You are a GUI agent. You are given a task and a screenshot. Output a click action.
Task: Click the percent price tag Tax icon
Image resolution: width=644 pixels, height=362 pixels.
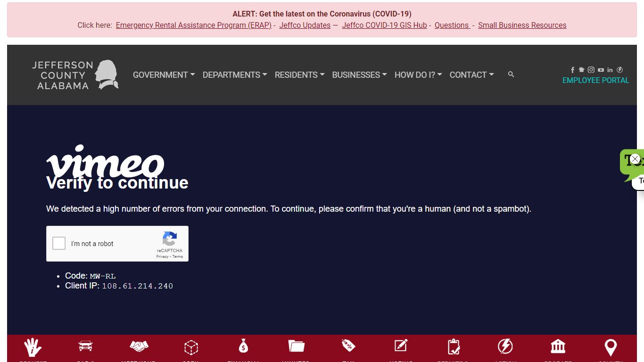348,346
